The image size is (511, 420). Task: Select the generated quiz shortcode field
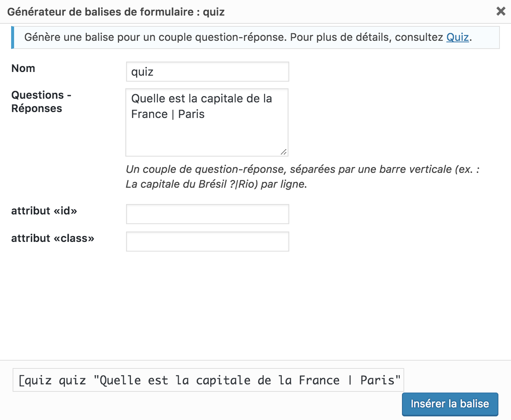click(x=208, y=380)
